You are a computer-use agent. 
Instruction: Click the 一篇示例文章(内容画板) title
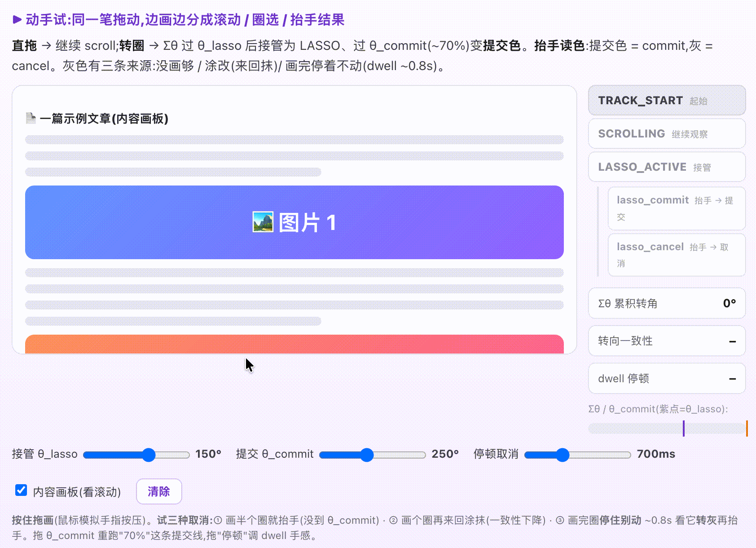104,119
